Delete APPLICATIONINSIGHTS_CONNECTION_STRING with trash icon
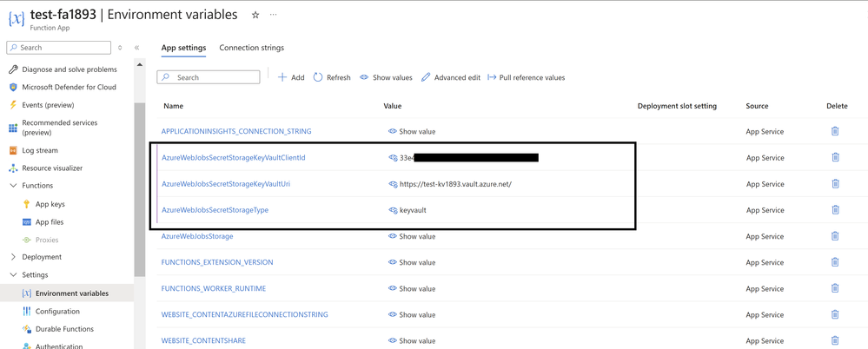Screen dimensions: 868x349 835,131
